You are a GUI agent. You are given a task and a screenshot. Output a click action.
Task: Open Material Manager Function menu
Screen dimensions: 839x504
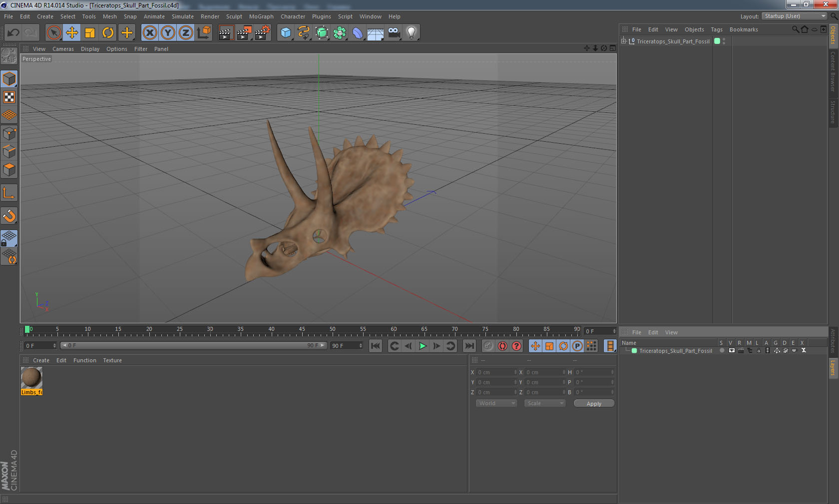[x=84, y=360]
